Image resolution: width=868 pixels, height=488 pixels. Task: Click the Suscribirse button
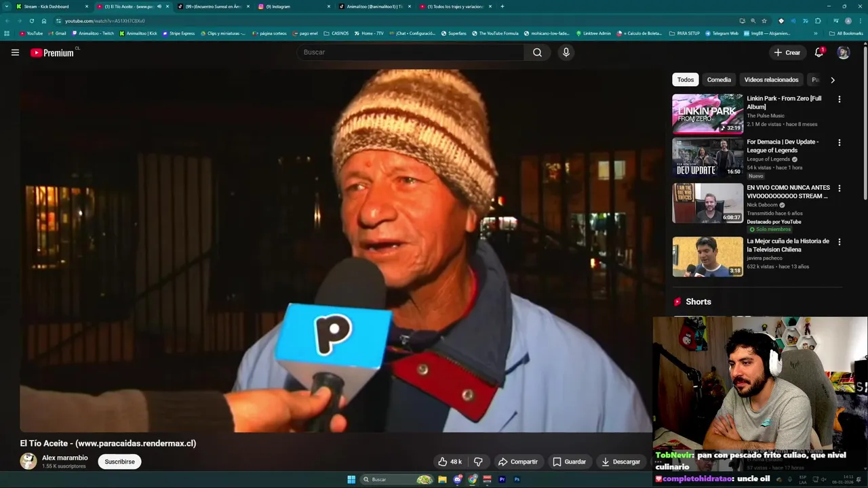[119, 462]
